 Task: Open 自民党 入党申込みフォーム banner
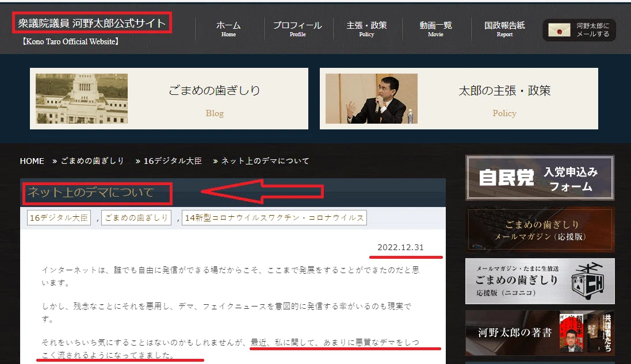(540, 178)
